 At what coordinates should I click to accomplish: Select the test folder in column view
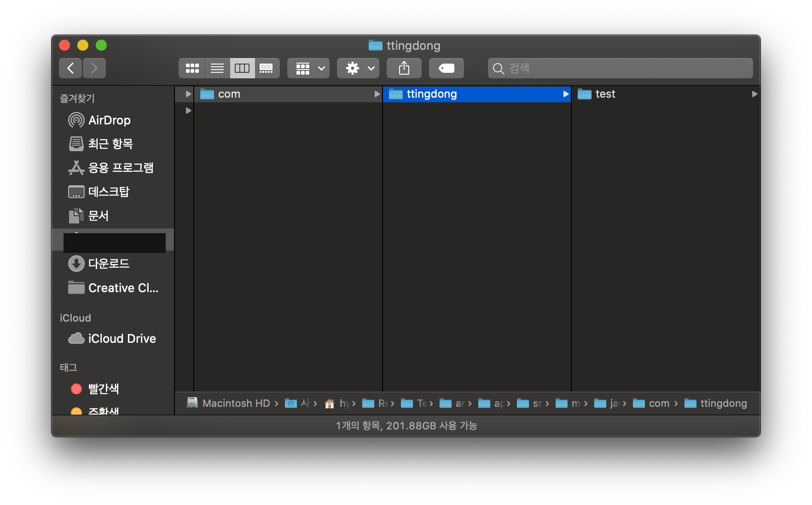coord(666,94)
